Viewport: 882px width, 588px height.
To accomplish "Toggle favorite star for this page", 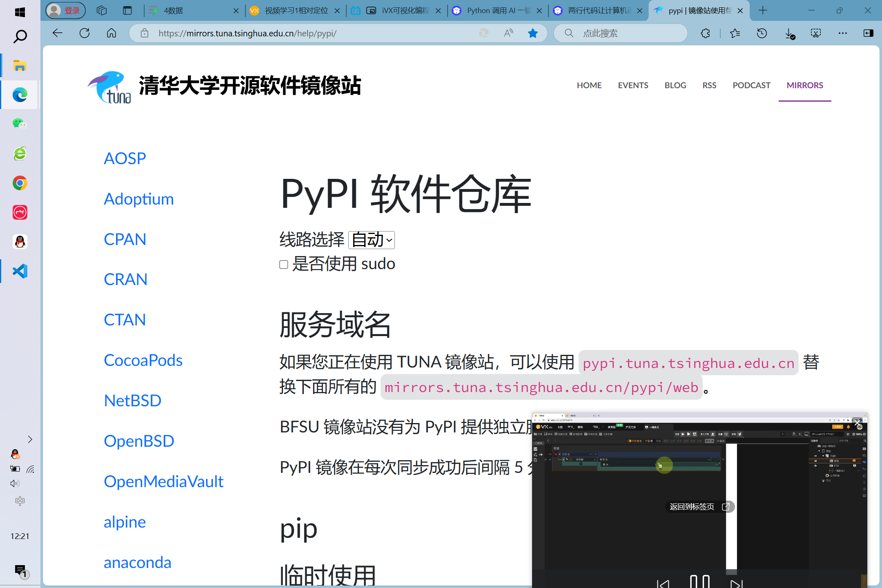I will [533, 33].
